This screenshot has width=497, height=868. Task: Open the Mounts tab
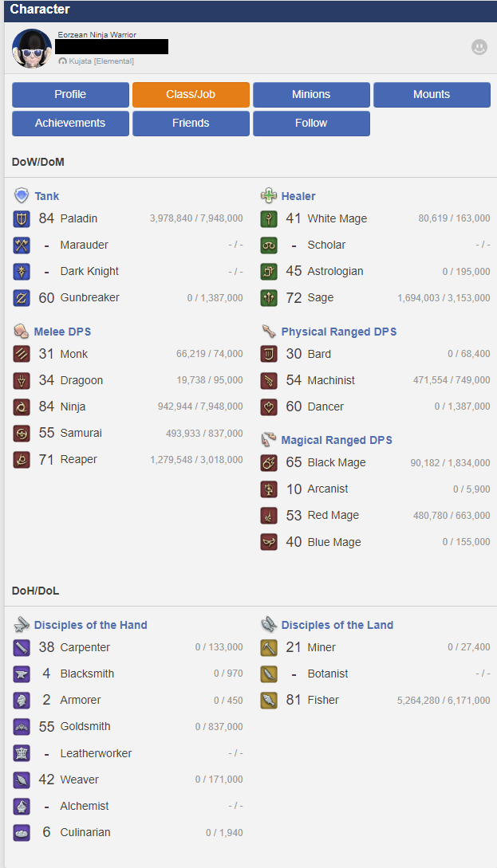(x=432, y=95)
